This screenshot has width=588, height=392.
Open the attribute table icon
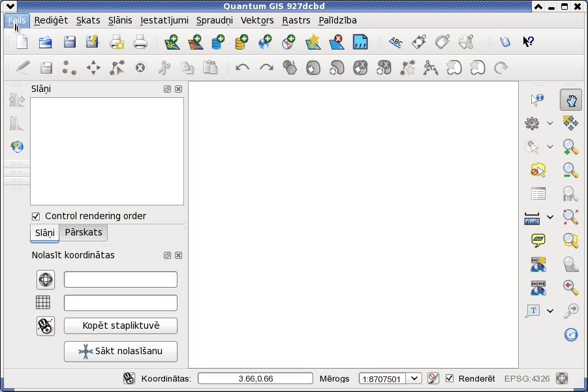click(538, 194)
